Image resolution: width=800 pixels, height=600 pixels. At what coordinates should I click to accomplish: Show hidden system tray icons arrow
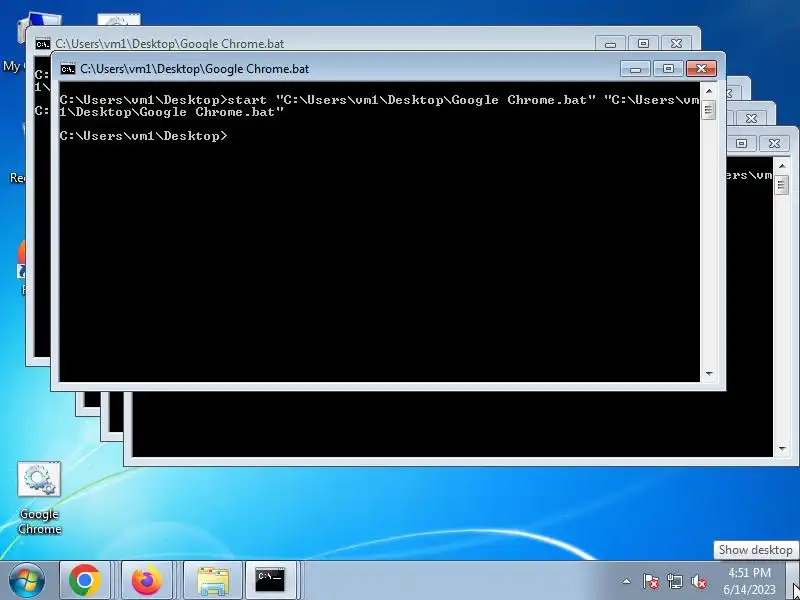pos(627,581)
